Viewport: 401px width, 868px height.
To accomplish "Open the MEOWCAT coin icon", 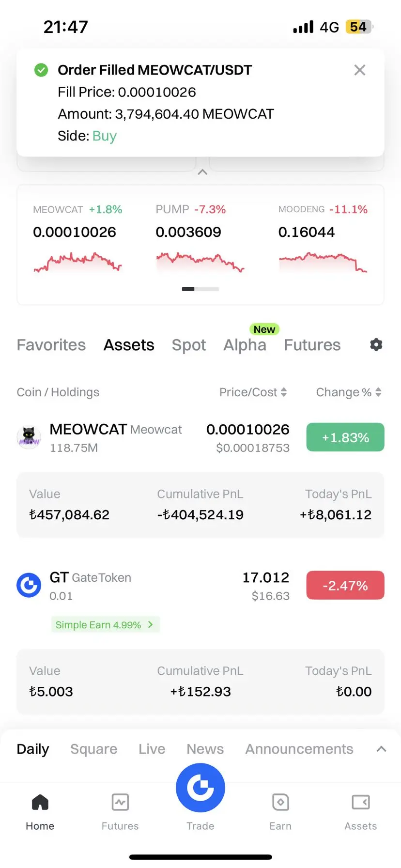I will click(29, 437).
